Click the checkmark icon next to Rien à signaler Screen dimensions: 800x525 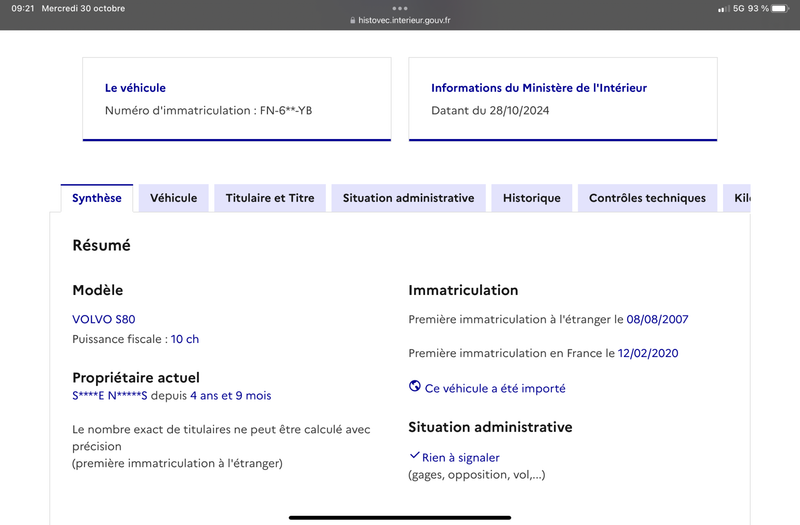click(x=414, y=455)
